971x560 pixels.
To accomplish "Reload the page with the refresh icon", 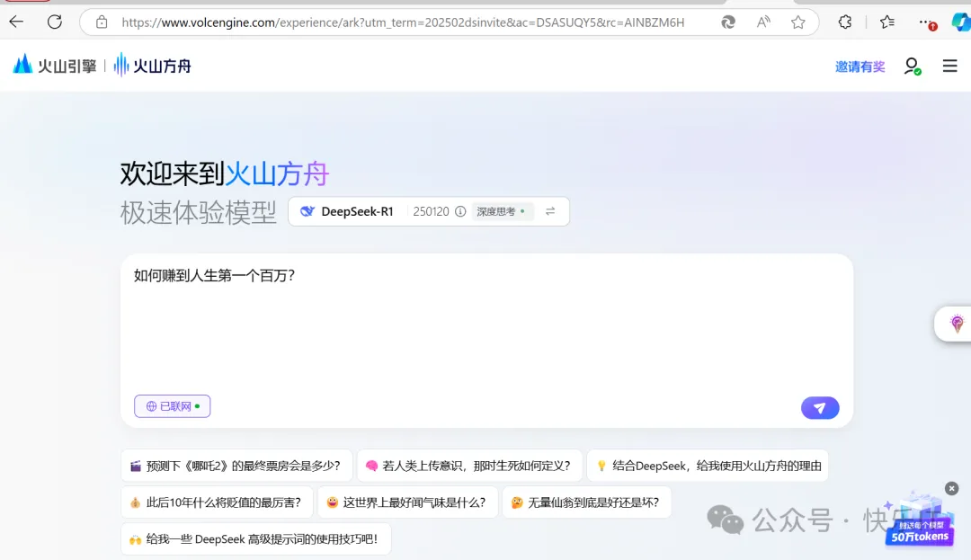I will coord(55,22).
